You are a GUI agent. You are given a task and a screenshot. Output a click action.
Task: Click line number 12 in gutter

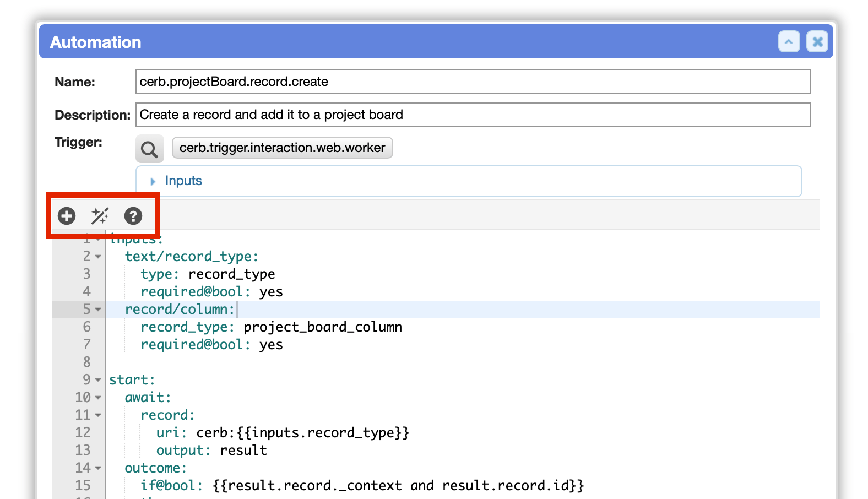pos(83,433)
